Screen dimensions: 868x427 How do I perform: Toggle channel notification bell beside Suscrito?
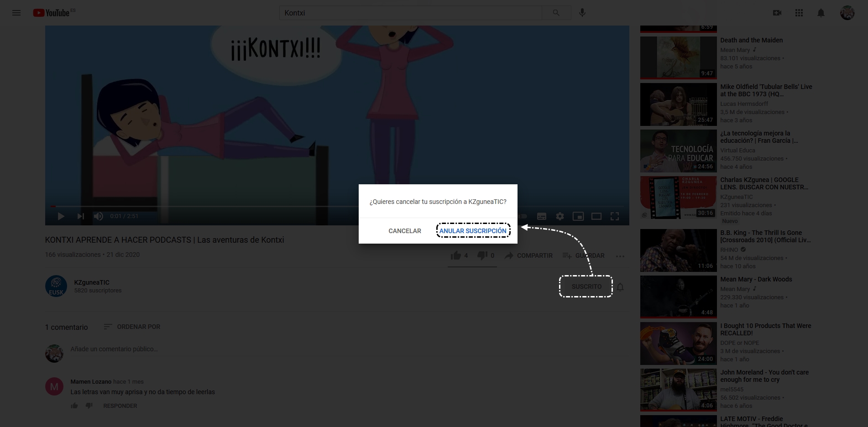[620, 287]
